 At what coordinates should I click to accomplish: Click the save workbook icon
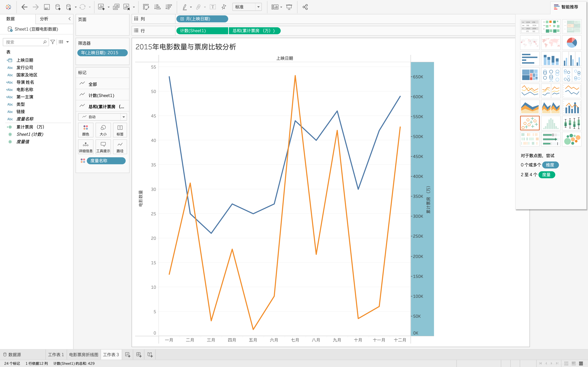tap(47, 7)
